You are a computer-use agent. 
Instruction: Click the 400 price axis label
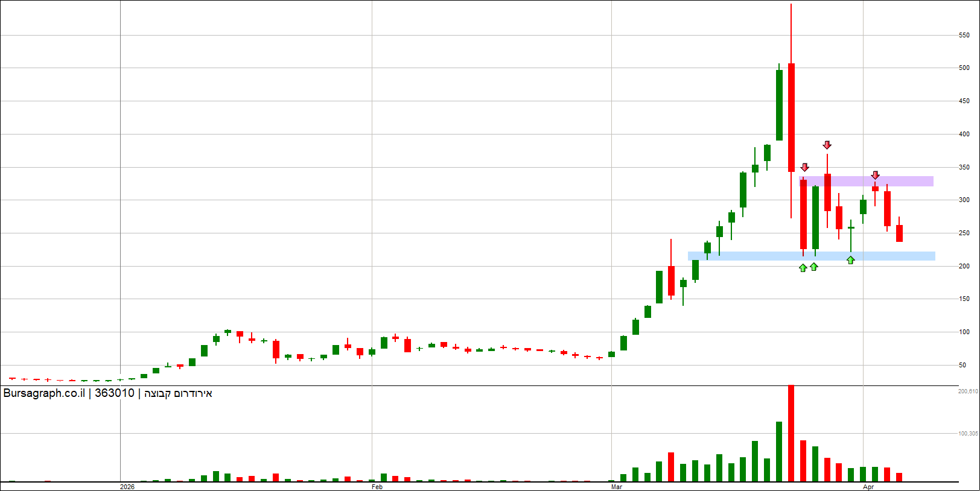click(x=964, y=134)
